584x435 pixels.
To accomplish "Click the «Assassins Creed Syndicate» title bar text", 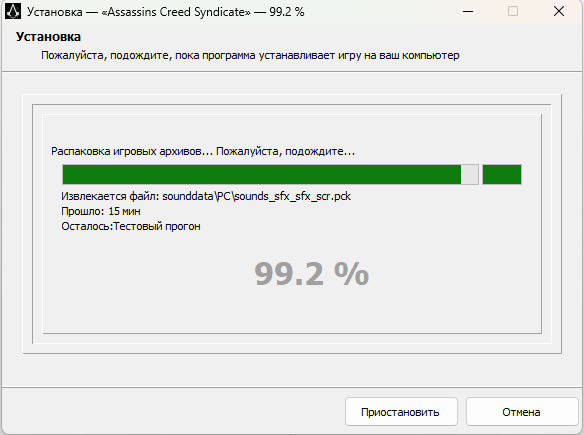I will tap(176, 12).
